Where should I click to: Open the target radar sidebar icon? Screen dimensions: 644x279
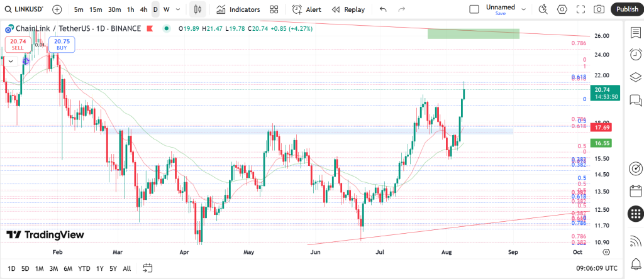[x=635, y=168]
